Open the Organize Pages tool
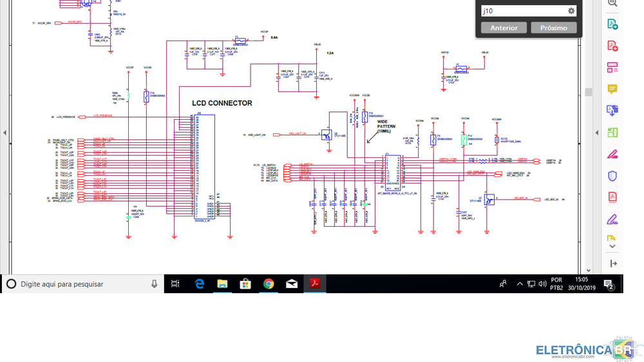 point(612,133)
